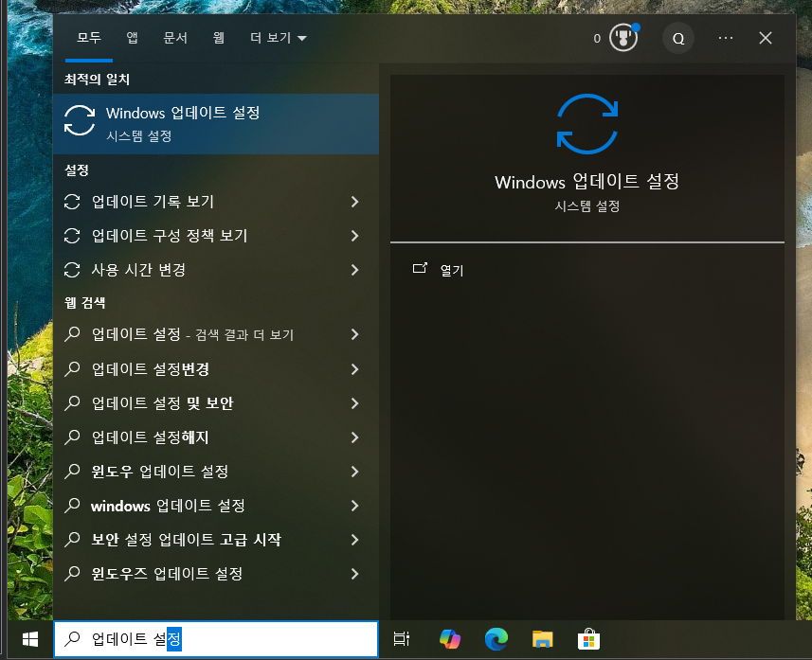The width and height of the screenshot is (812, 660).
Task: Open the three-dot options menu
Action: pos(726,39)
